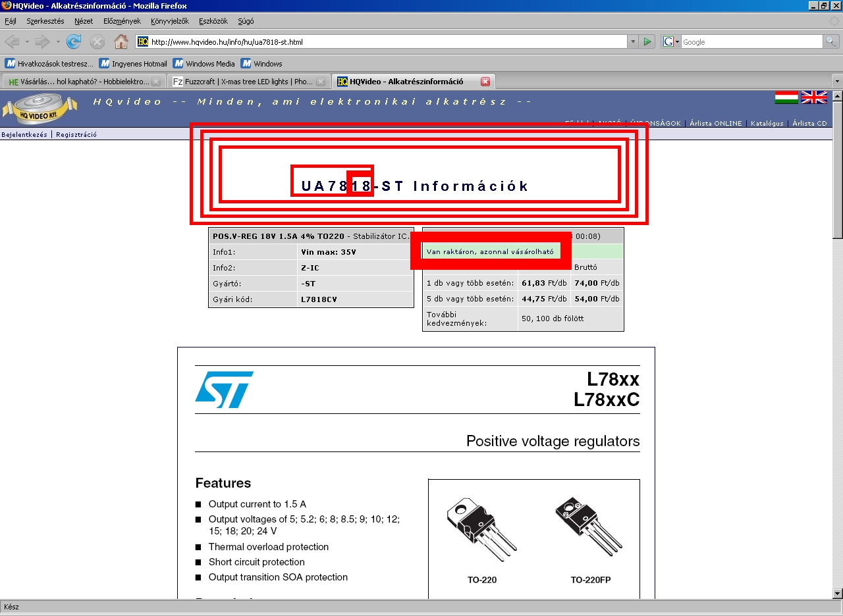Viewport: 843px width, 616px height.
Task: Click the search magnifier icon
Action: (x=832, y=41)
